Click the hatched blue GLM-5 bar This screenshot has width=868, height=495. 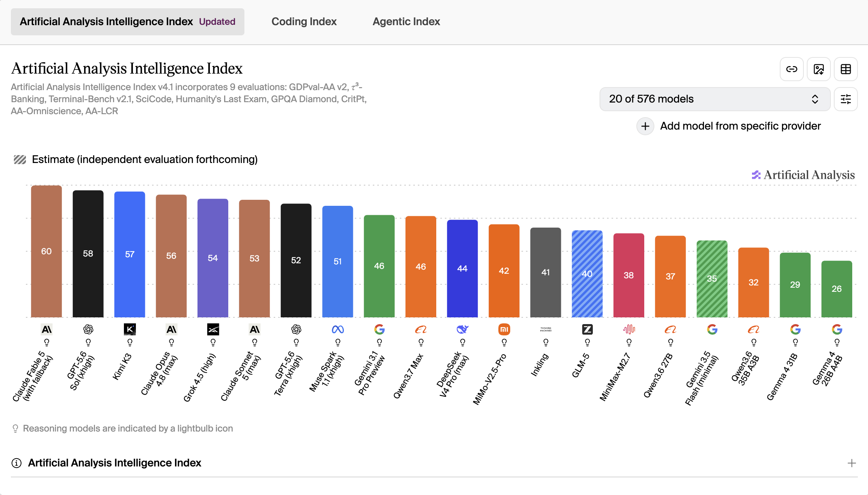point(587,274)
